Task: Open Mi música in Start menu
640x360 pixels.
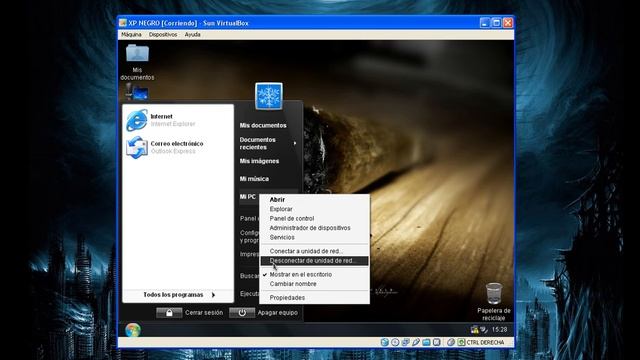Action: (x=254, y=179)
